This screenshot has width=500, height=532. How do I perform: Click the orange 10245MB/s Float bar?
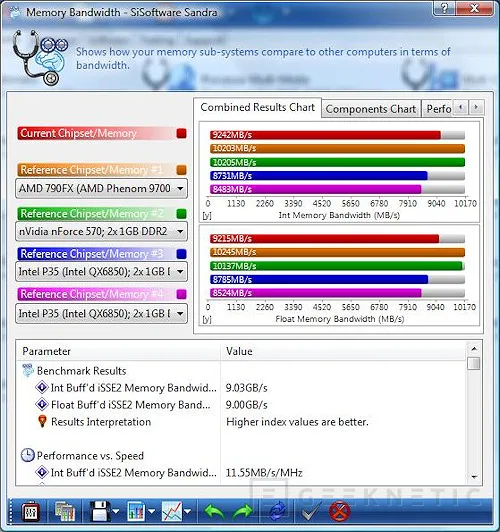point(337,252)
